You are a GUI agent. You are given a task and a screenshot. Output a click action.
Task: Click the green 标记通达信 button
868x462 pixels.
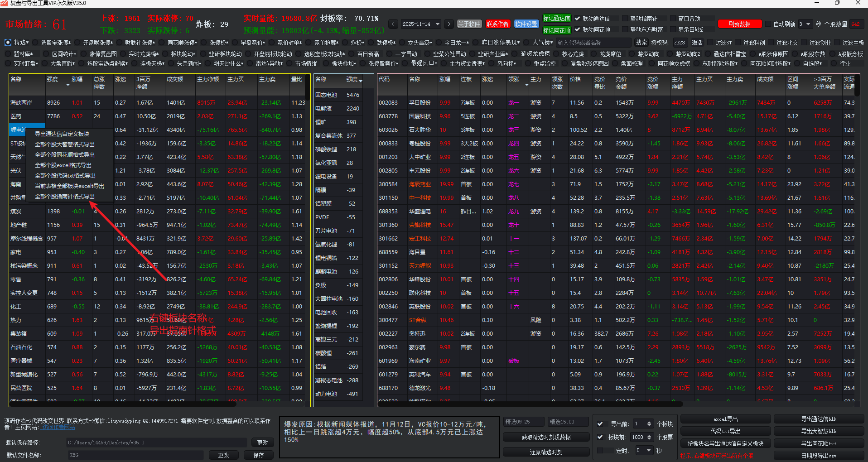(x=557, y=19)
